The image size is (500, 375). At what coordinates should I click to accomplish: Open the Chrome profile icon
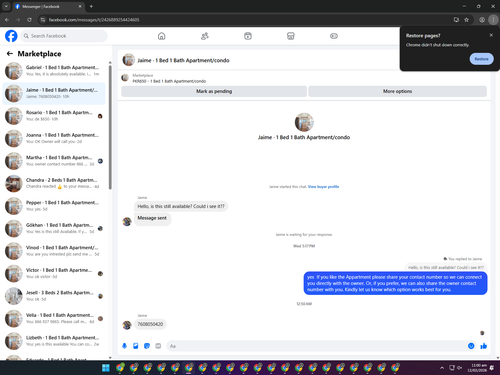coord(482,20)
